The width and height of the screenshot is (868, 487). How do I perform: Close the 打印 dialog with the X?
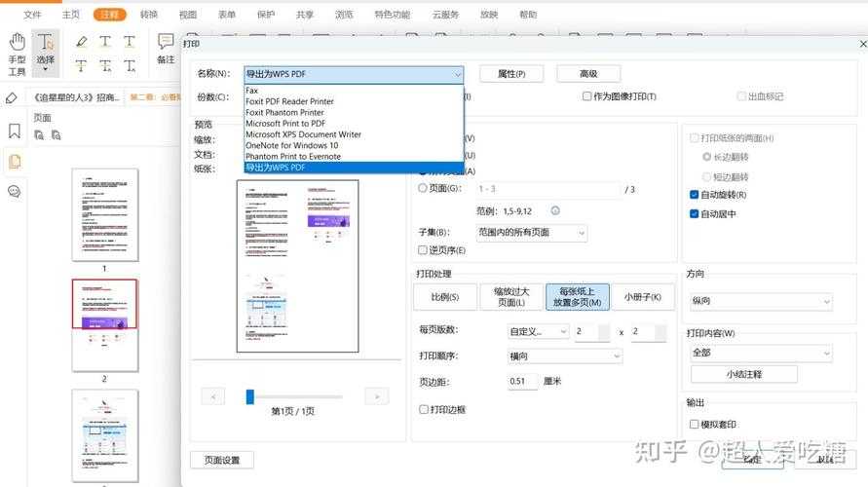click(x=862, y=43)
